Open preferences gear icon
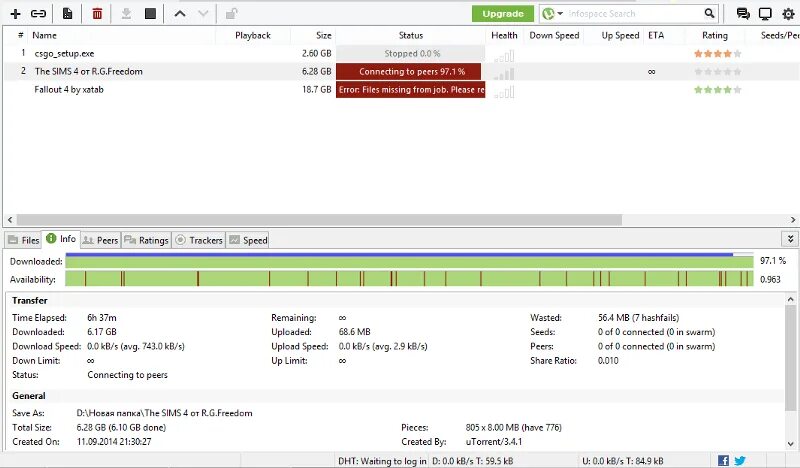Screen dimensions: 800x468 click(788, 14)
